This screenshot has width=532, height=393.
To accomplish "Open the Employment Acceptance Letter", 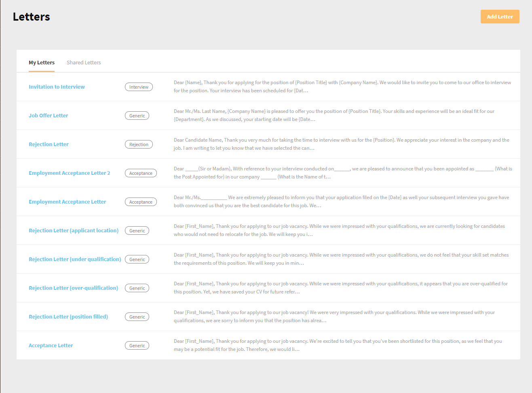I will click(x=67, y=202).
